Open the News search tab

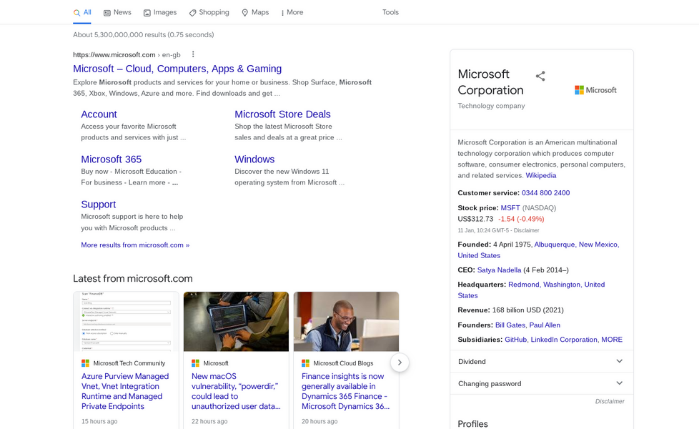(x=117, y=12)
